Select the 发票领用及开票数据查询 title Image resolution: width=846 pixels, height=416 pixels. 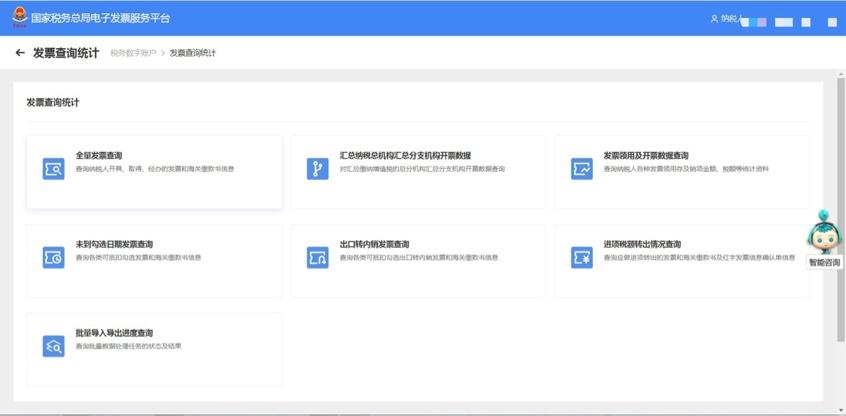tap(645, 156)
